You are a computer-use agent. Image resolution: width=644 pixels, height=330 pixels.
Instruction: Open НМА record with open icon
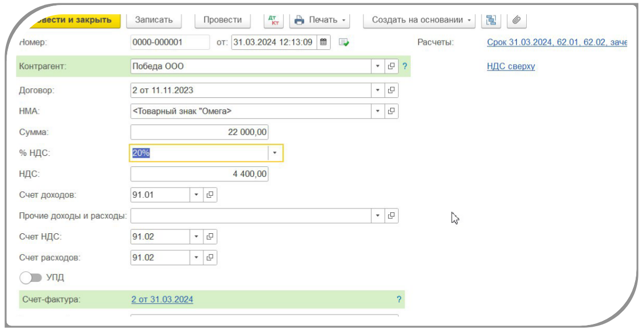pyautogui.click(x=391, y=111)
